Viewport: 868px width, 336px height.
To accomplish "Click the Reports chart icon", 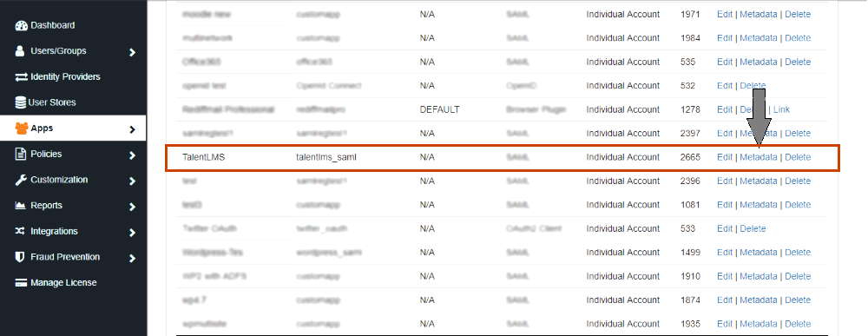I will pos(21,206).
